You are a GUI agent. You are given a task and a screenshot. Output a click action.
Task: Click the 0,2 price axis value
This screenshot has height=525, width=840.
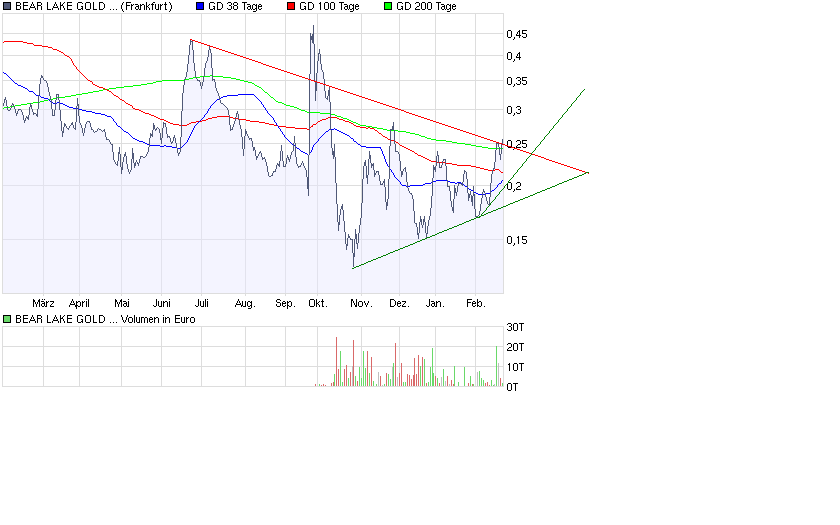point(514,186)
